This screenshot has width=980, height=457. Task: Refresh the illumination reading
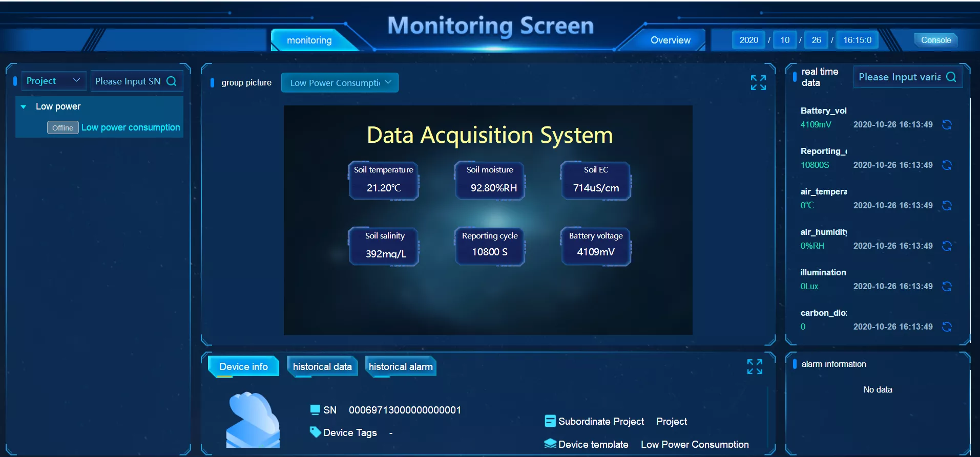click(x=947, y=286)
